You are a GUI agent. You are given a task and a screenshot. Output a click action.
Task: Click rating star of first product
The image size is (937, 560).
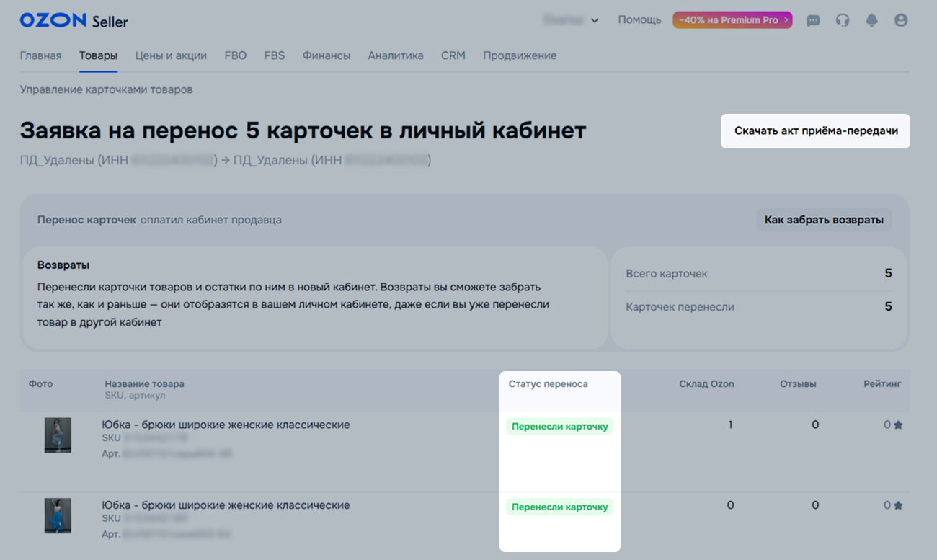[898, 425]
